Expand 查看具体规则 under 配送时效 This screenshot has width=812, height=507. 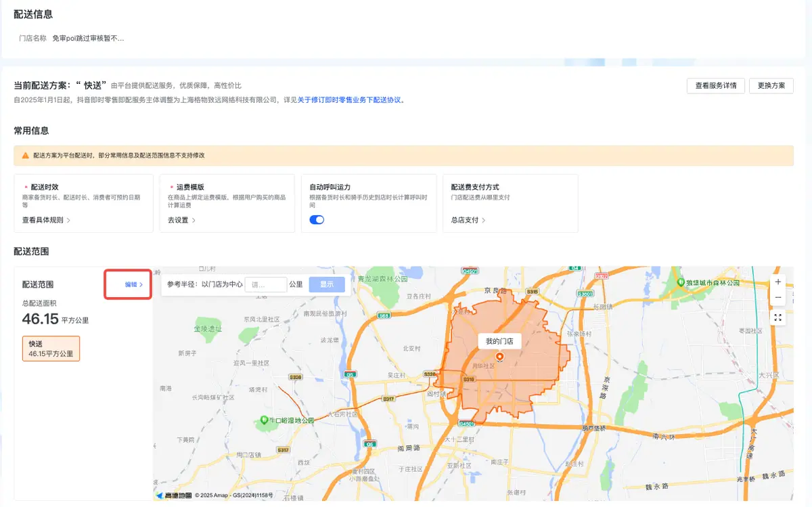[x=46, y=220]
